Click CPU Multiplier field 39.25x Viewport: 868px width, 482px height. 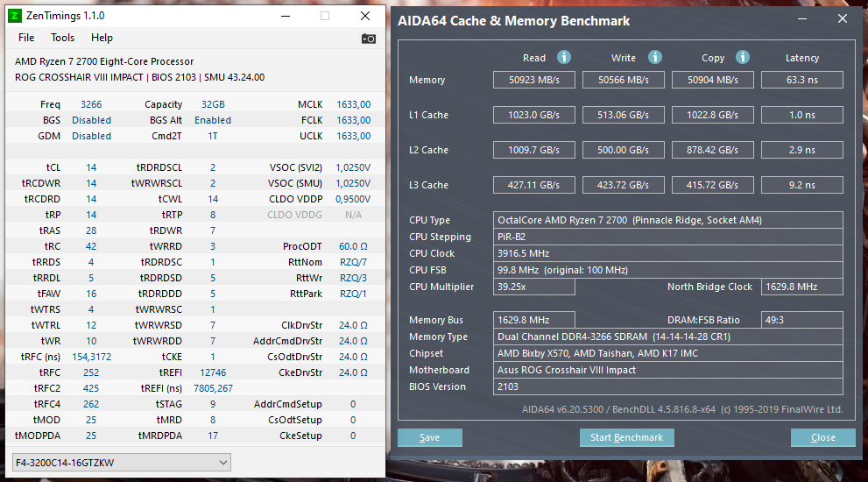(x=534, y=287)
